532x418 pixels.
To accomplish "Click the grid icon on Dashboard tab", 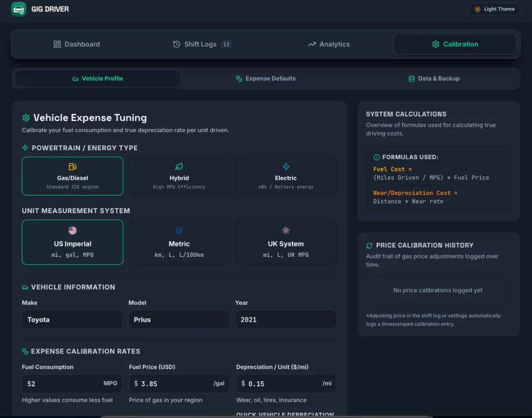I will point(57,44).
